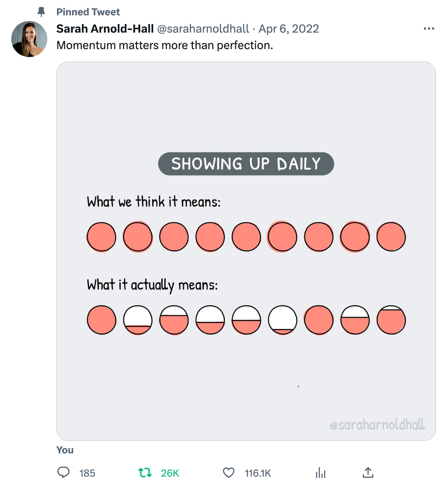Click the pinned tweet pushpin icon
This screenshot has width=448, height=486.
tap(41, 12)
